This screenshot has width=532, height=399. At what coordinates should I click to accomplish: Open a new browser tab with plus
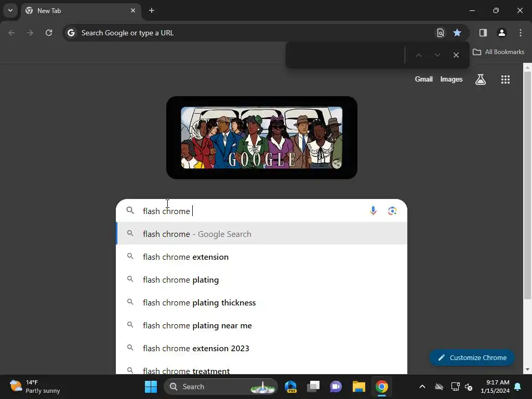click(152, 10)
